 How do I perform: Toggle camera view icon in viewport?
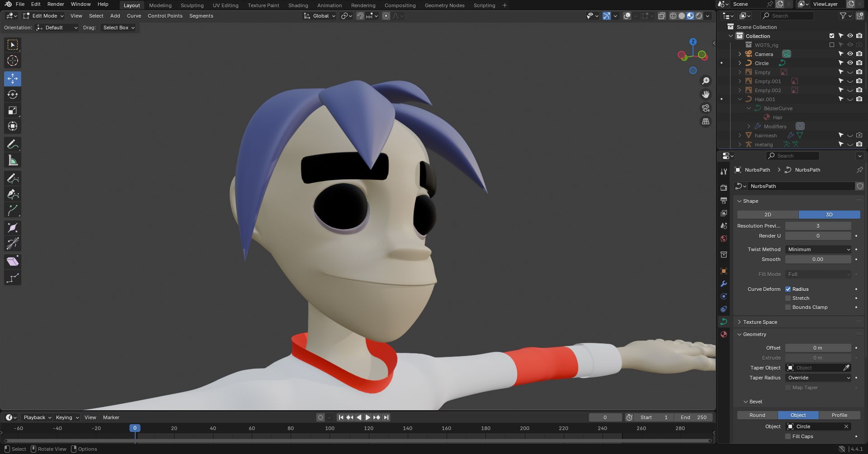(705, 108)
